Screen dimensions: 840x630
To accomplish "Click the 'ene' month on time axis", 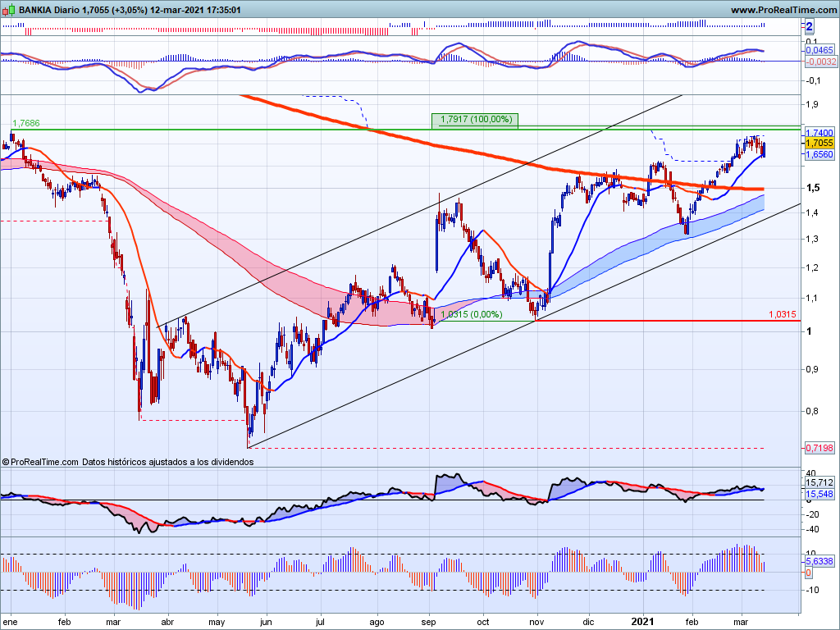I will (x=10, y=622).
